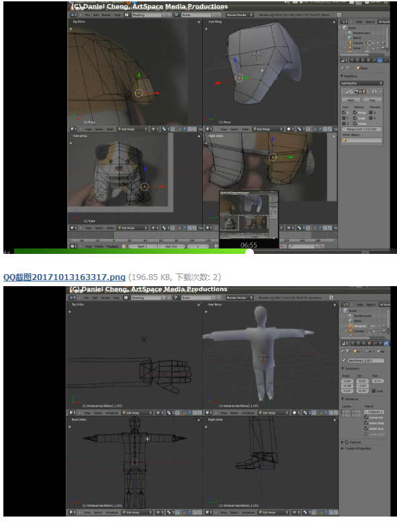
Task: Click the Apply modifier button
Action: pyautogui.click(x=351, y=100)
